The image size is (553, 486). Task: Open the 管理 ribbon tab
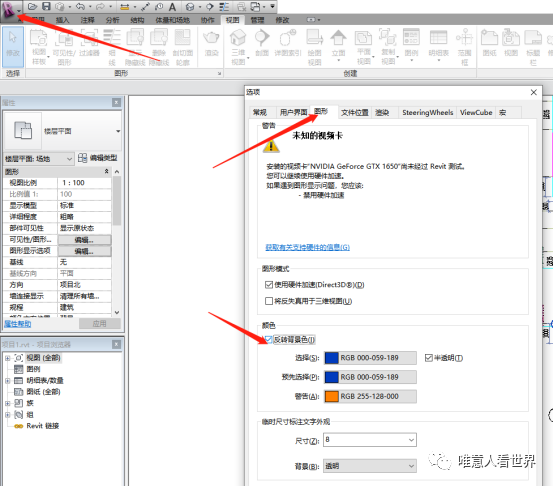[x=257, y=20]
